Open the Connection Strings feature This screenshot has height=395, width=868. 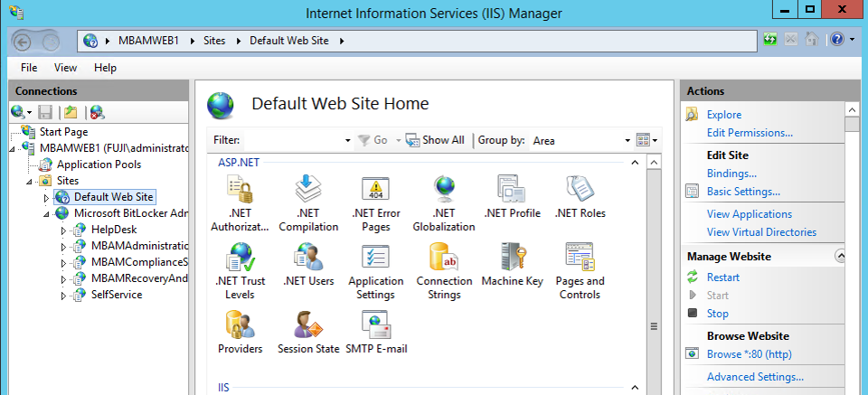pyautogui.click(x=444, y=271)
